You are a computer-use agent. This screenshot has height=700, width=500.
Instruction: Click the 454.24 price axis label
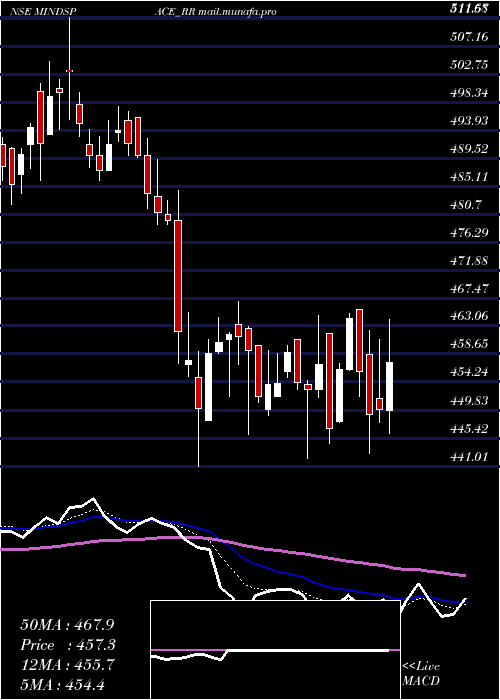click(x=469, y=373)
